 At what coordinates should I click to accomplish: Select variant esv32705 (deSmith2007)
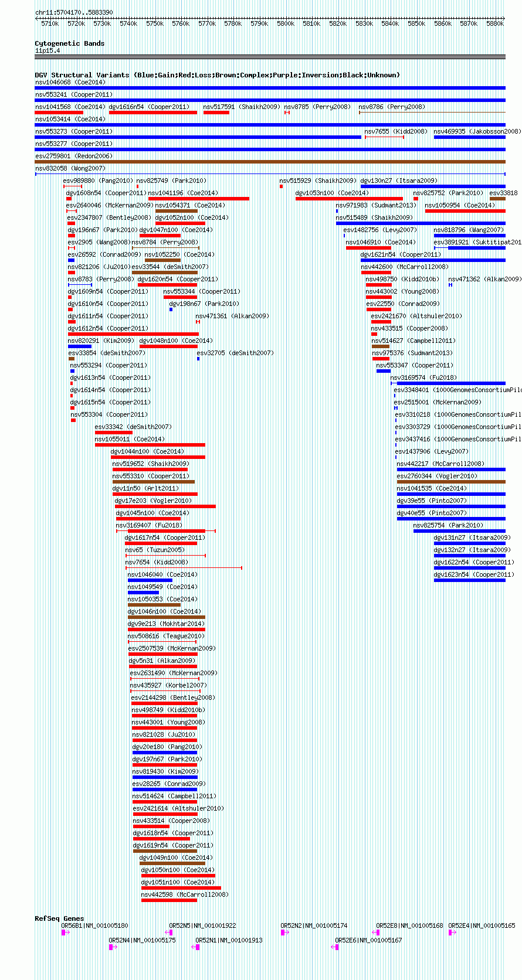click(x=235, y=353)
